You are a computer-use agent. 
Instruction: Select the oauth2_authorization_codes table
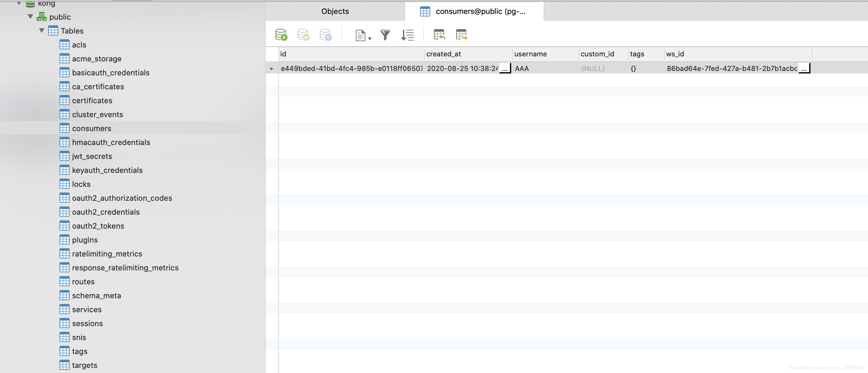122,198
